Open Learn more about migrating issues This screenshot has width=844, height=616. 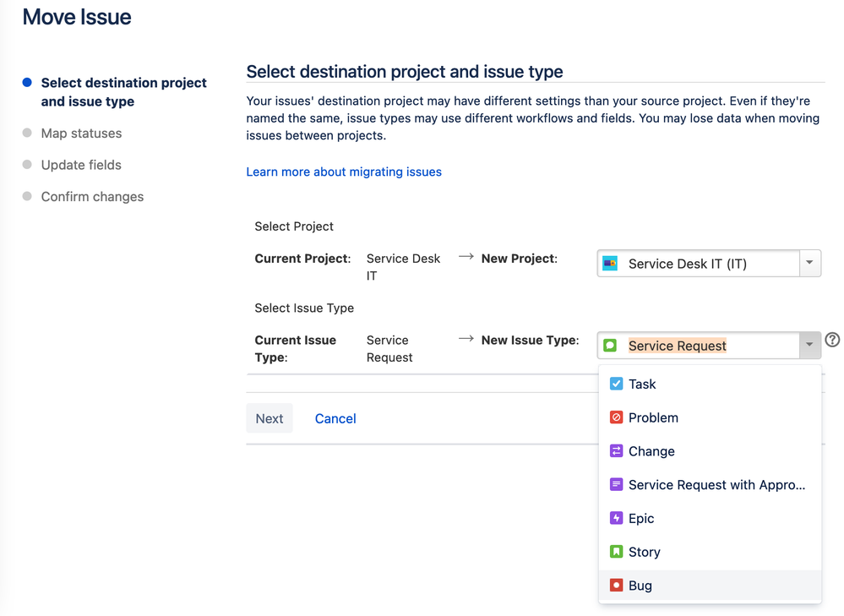tap(344, 172)
